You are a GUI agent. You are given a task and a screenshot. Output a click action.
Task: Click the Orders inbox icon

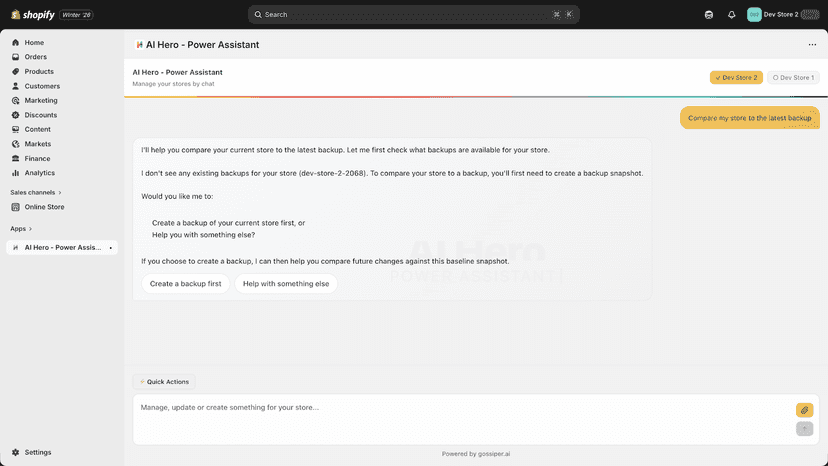[15, 57]
